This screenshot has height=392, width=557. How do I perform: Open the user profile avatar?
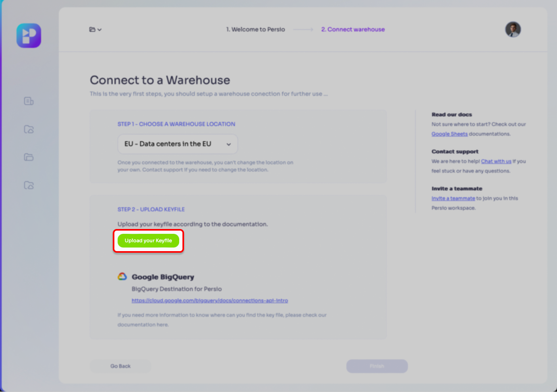(513, 29)
